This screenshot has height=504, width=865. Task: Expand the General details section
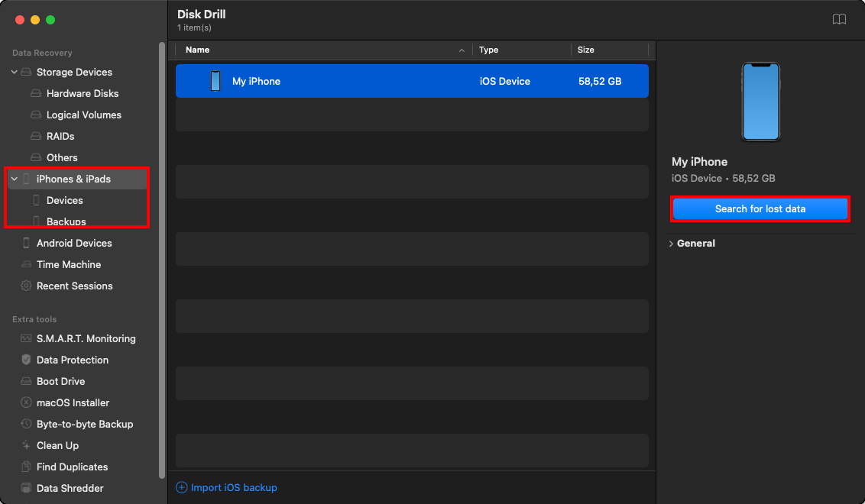[x=671, y=244]
